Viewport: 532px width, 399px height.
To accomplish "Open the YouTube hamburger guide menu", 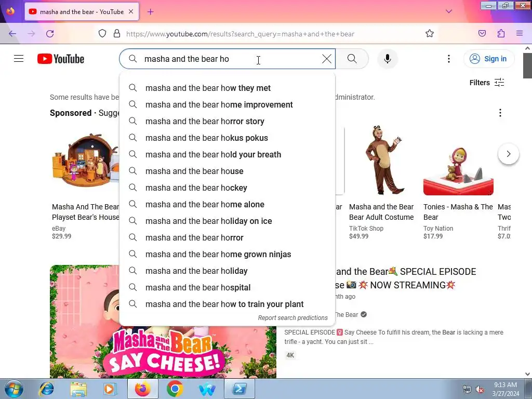I will click(19, 59).
